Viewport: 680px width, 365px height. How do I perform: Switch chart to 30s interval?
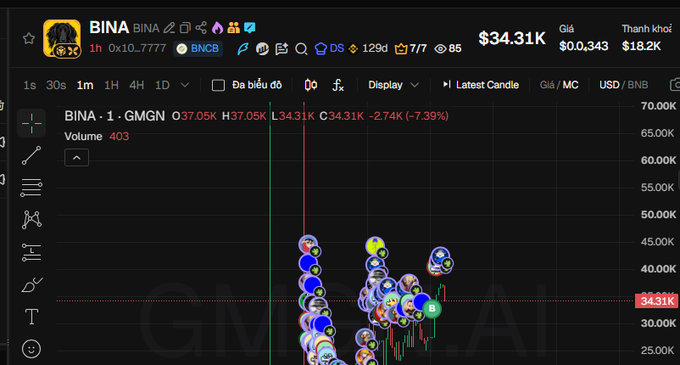point(56,85)
